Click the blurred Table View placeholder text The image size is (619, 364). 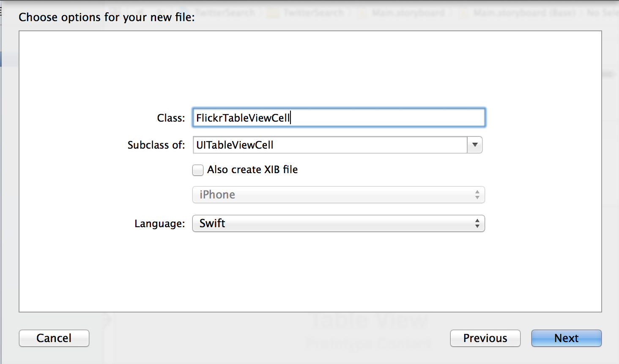tap(369, 321)
